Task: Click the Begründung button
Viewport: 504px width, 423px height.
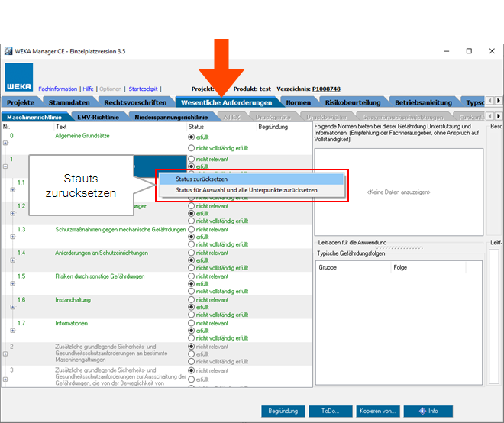Action: click(283, 411)
